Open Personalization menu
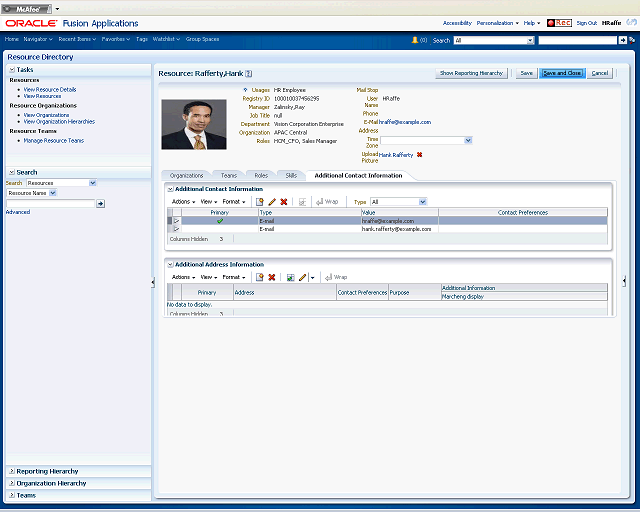The width and height of the screenshot is (640, 512). 498,23
